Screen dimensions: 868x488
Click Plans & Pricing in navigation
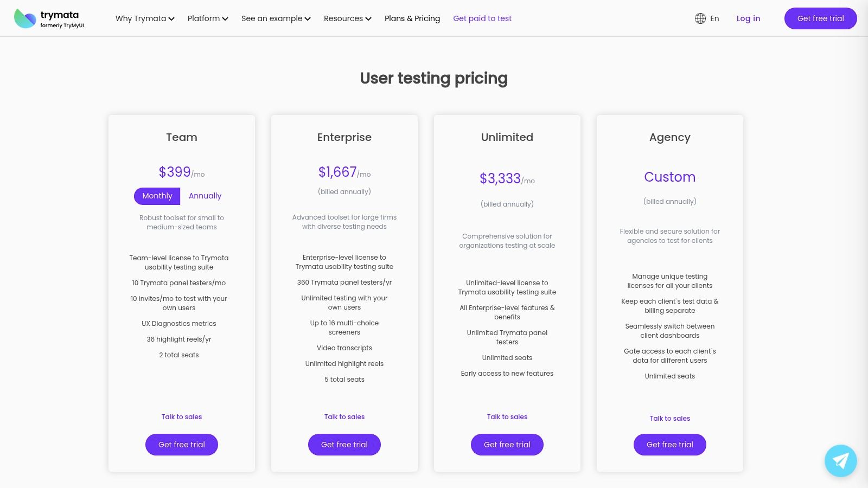click(x=412, y=18)
